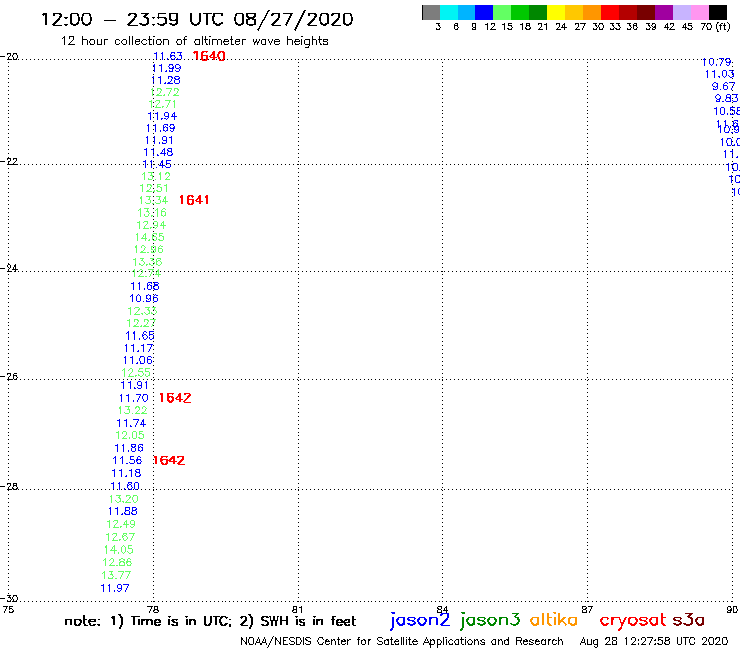This screenshot has height=650, width=740.
Task: Click the wave height value 13.34
Action: coord(153,200)
